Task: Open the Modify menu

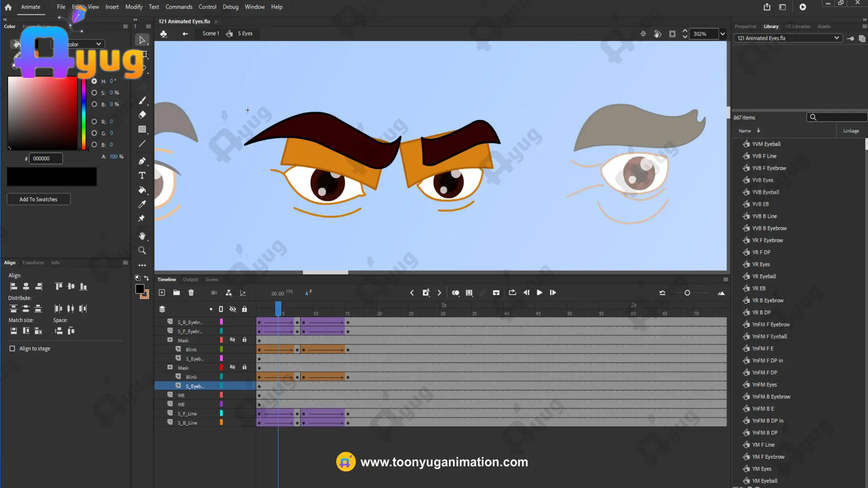Action: pyautogui.click(x=133, y=7)
